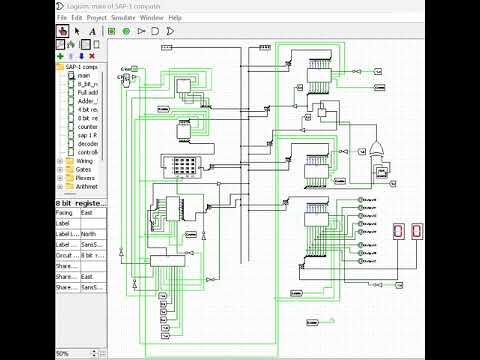Show the simulation hierarchy view

click(x=71, y=44)
